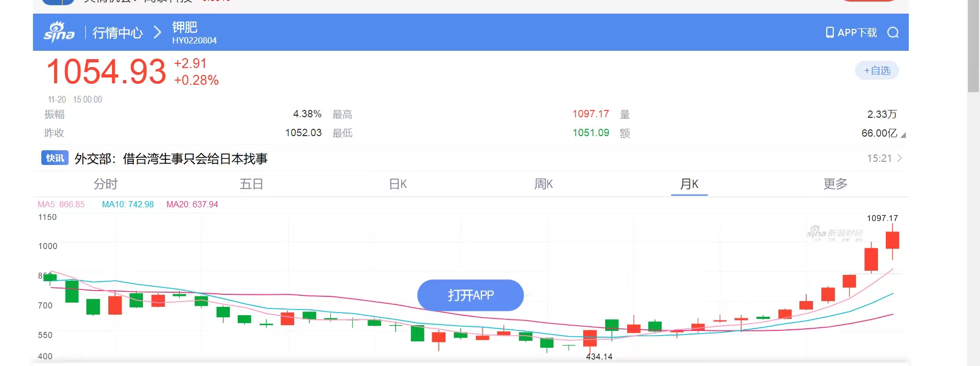This screenshot has width=980, height=366.
Task: Click the timestamp 11-20 15:00:00
Action: coord(75,99)
